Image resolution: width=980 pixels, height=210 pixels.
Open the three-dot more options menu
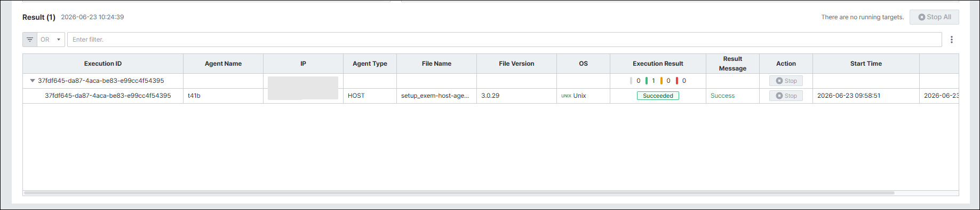[951, 40]
